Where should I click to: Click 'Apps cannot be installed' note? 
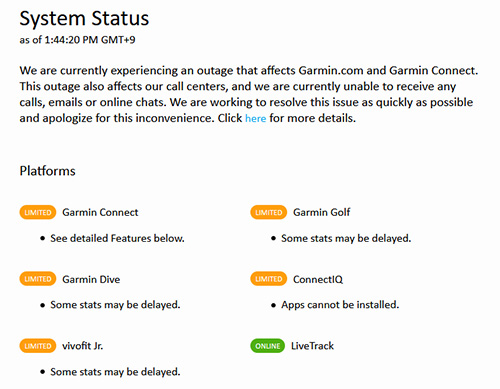340,305
